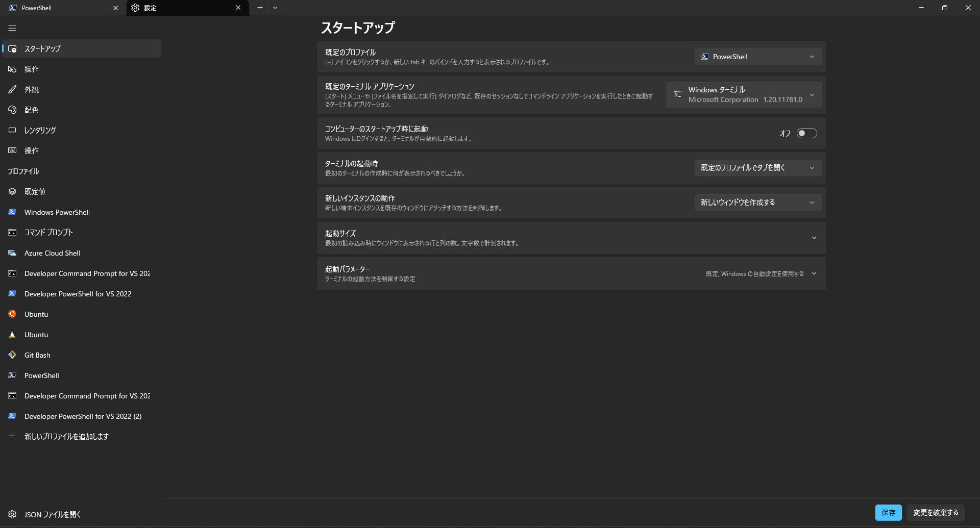Click the orange Ubuntu logo icon
This screenshot has width=980, height=528.
click(12, 314)
